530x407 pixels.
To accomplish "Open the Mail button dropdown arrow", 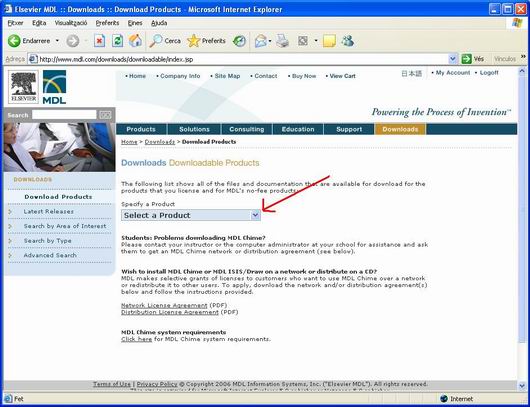I will [x=270, y=41].
